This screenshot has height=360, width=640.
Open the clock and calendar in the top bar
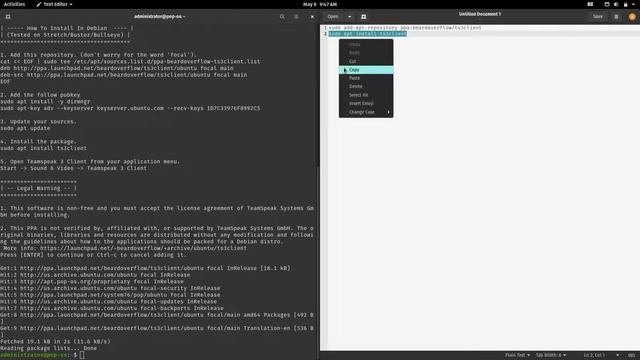tap(320, 4)
